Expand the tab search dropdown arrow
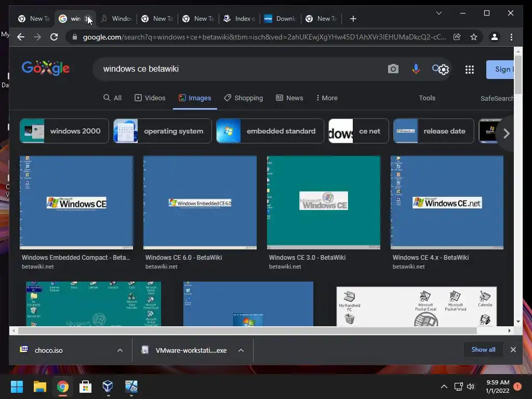This screenshot has height=399, width=532. 438,13
